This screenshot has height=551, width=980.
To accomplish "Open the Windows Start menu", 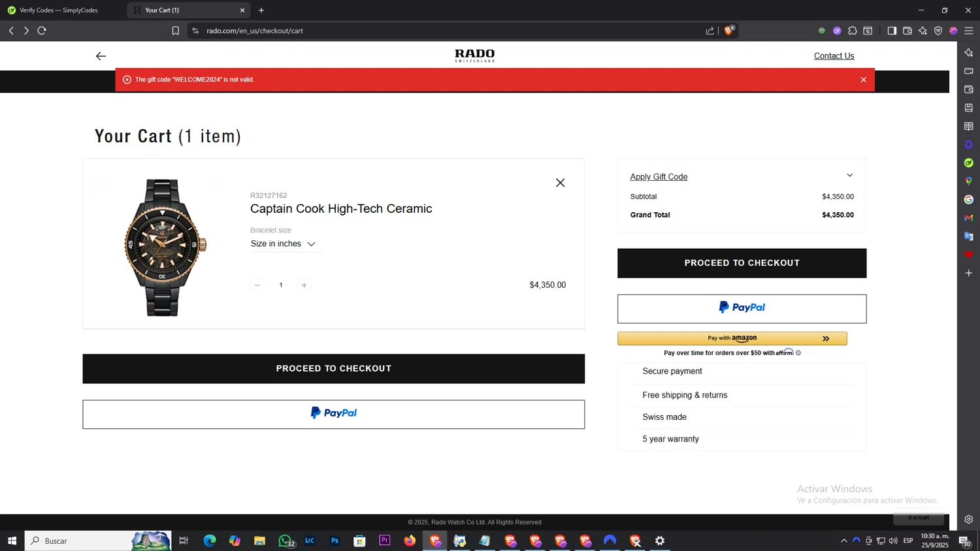I will tap(12, 541).
